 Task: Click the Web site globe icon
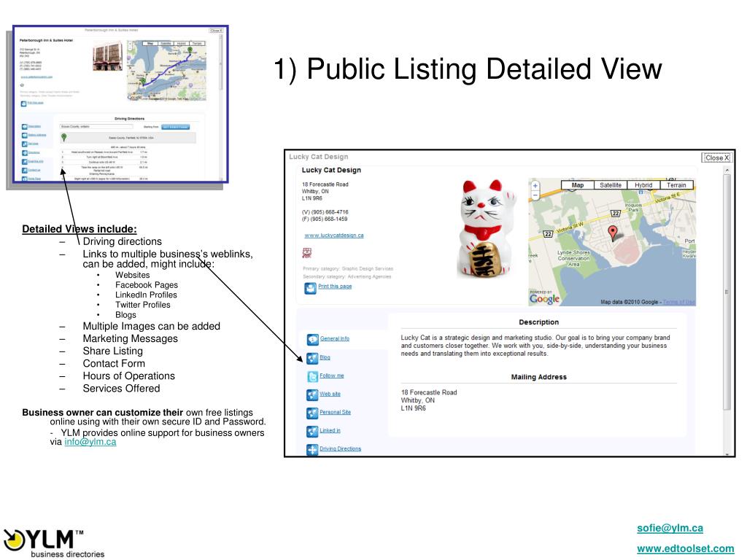click(312, 394)
